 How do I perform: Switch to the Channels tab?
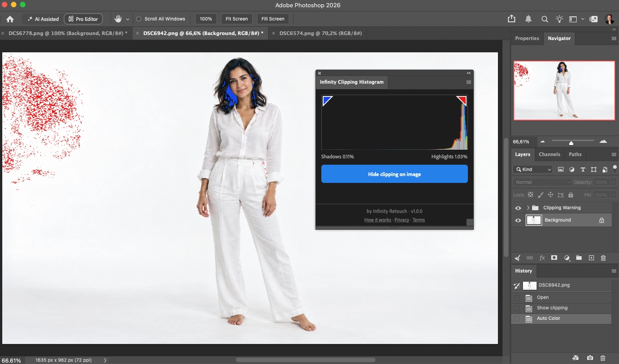point(549,155)
